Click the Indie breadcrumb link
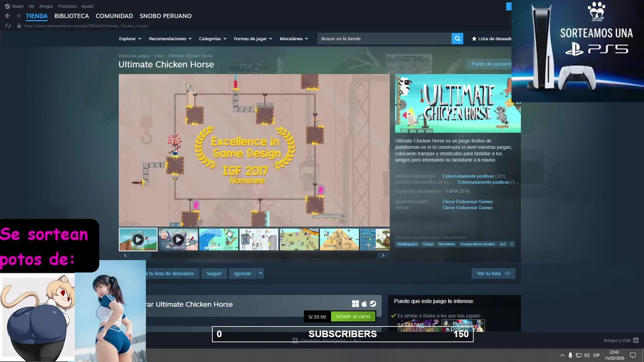 tap(159, 56)
